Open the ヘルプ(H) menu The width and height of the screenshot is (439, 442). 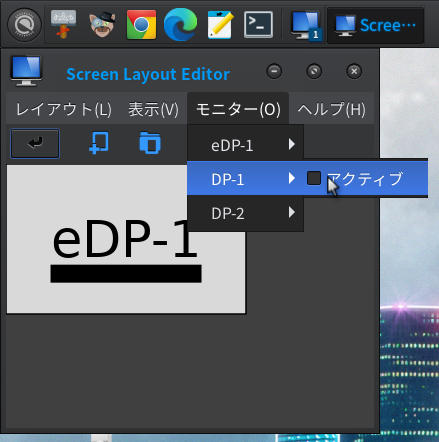click(x=332, y=109)
